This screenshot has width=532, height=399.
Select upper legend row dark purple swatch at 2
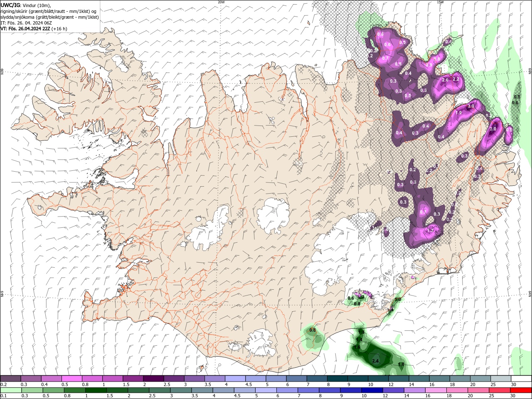click(x=153, y=378)
